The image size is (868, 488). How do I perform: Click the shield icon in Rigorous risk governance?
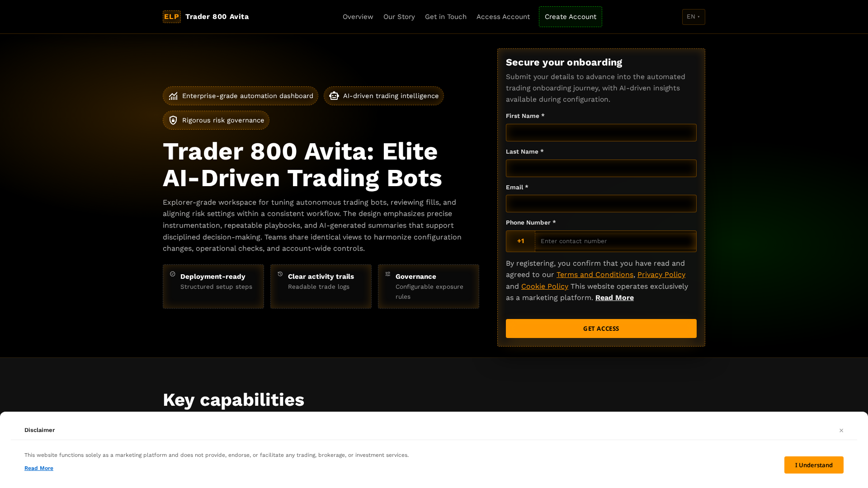tap(174, 120)
